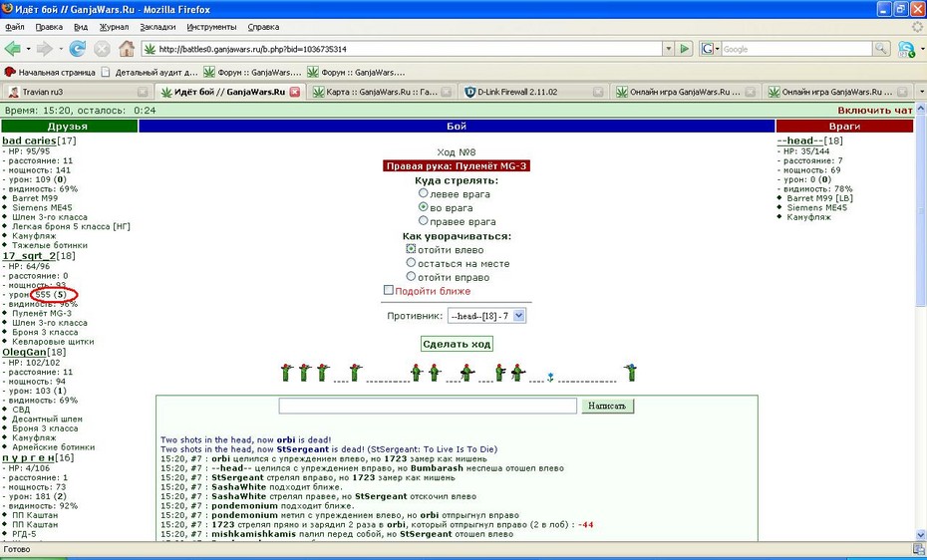
Task: Open the Вид menu
Action: pos(81,27)
